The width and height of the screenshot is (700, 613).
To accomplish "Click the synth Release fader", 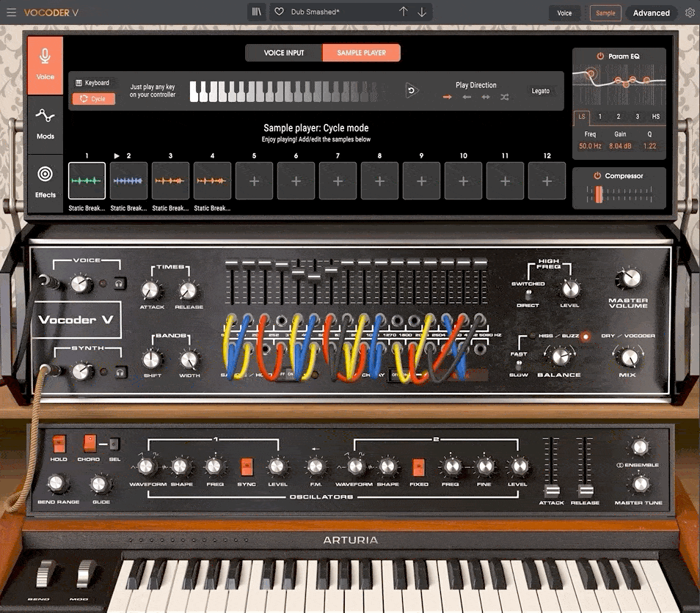I will click(x=586, y=491).
